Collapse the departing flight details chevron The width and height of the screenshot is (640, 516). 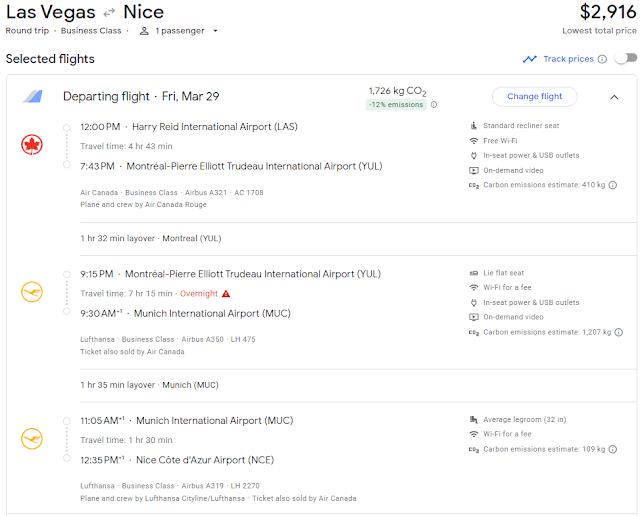point(614,97)
